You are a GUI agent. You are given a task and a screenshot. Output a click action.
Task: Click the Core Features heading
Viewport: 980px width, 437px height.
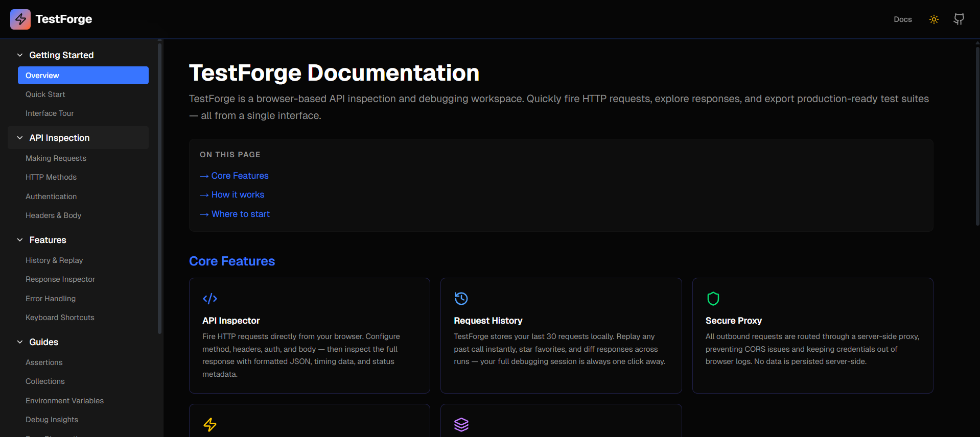(x=232, y=261)
